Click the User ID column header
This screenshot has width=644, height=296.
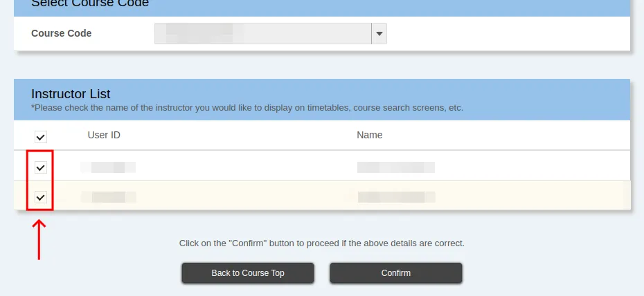tap(104, 135)
